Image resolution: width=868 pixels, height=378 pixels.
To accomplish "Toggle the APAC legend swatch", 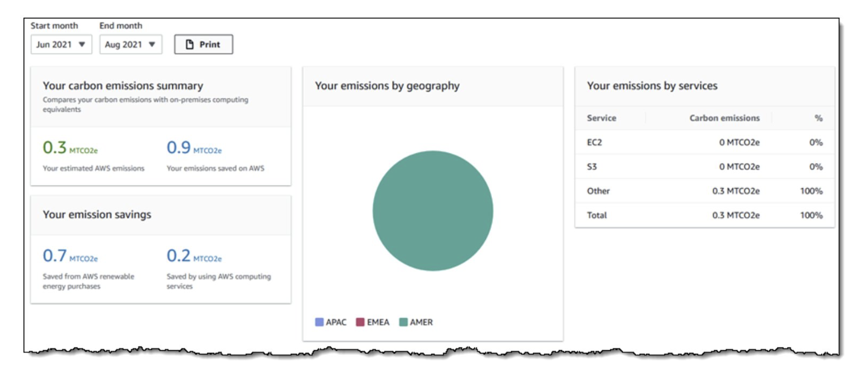I will [319, 322].
